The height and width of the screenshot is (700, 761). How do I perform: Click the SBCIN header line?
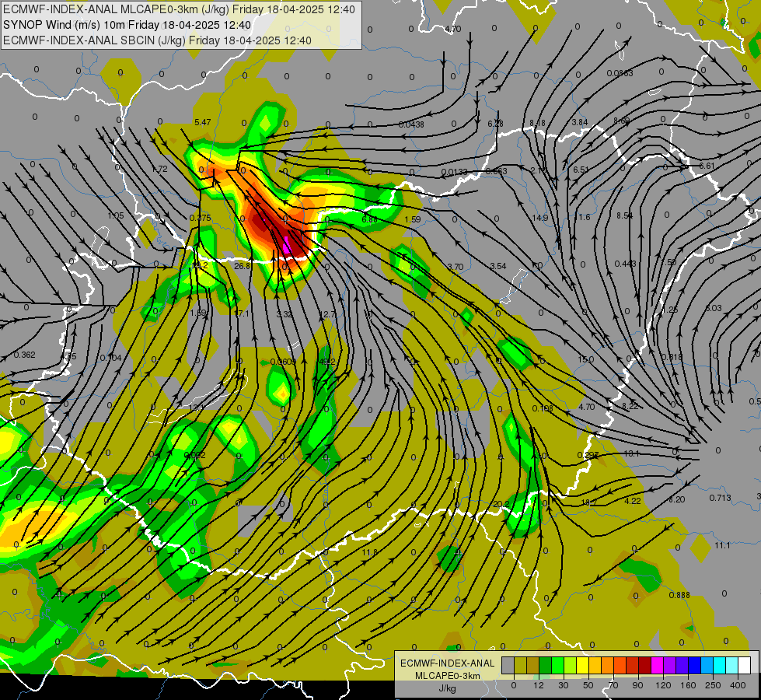tap(157, 40)
